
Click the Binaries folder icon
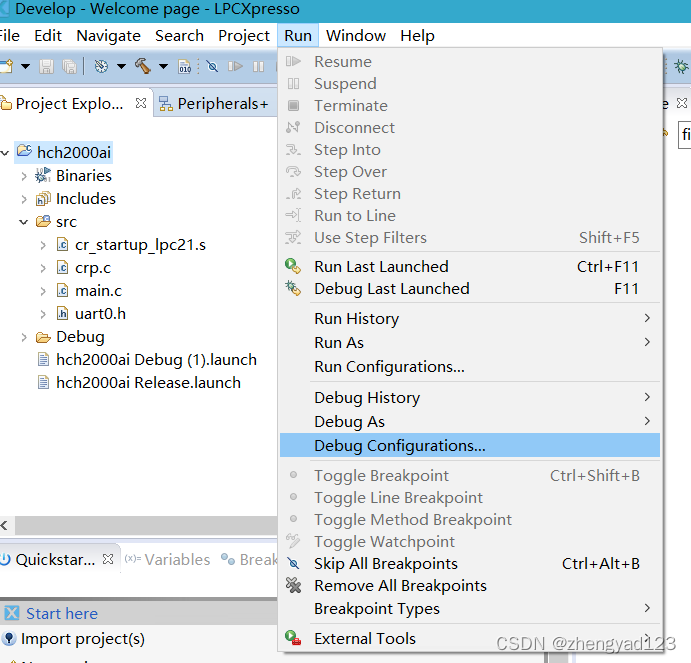click(x=43, y=176)
